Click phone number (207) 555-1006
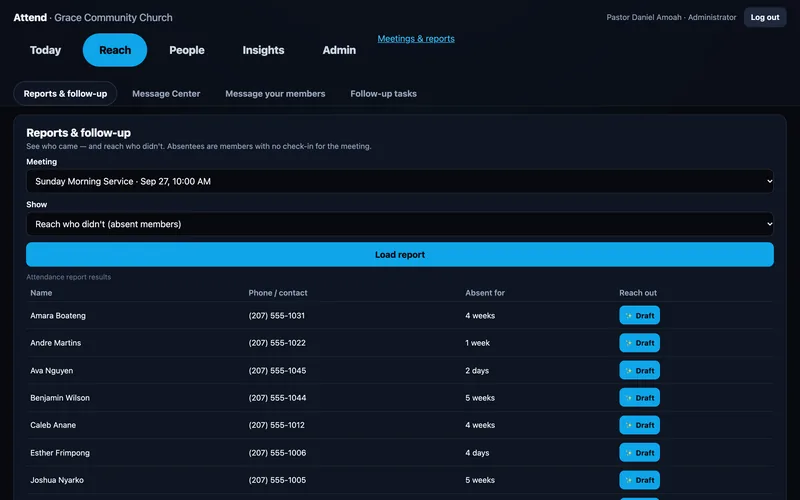800x500 pixels. pos(277,453)
